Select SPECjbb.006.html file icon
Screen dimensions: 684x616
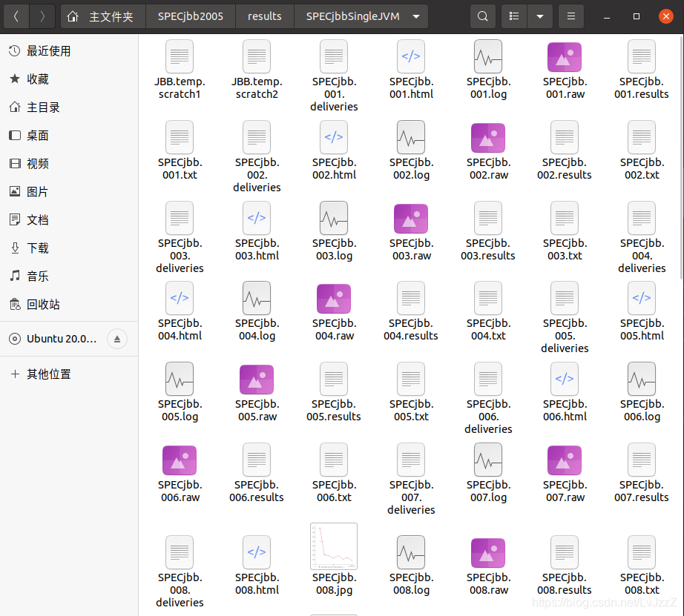(565, 378)
